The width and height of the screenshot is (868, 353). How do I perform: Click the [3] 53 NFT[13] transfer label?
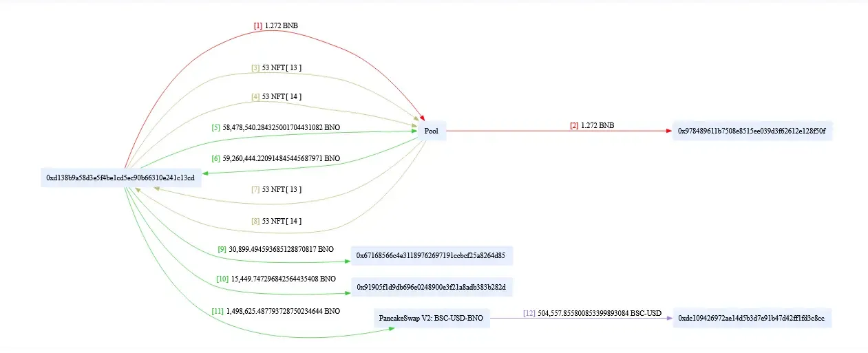pos(276,67)
